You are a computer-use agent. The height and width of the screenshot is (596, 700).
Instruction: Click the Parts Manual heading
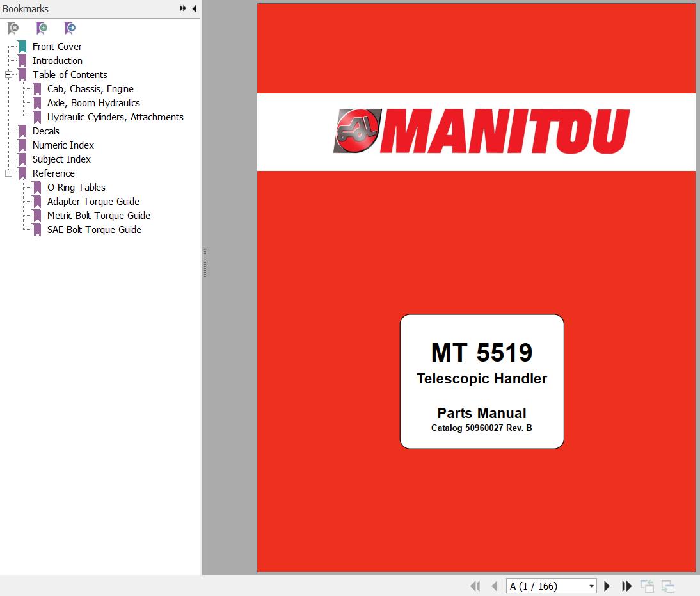pyautogui.click(x=482, y=413)
